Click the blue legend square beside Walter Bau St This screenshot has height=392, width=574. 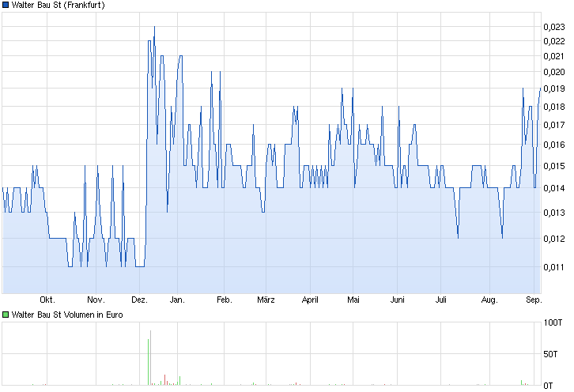[6, 5]
